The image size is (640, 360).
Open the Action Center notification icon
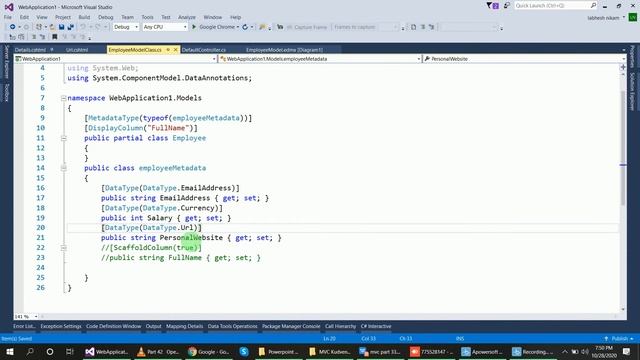click(x=627, y=351)
